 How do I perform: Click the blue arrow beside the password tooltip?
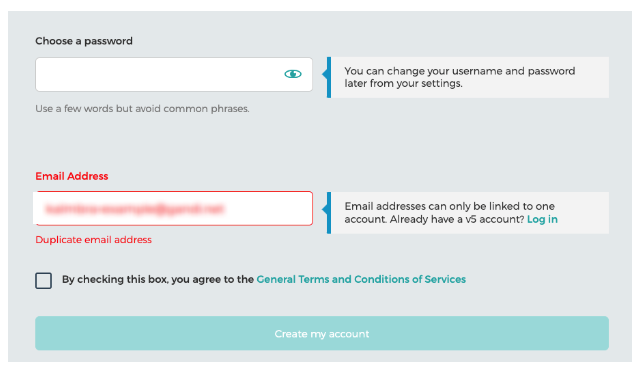(x=325, y=74)
